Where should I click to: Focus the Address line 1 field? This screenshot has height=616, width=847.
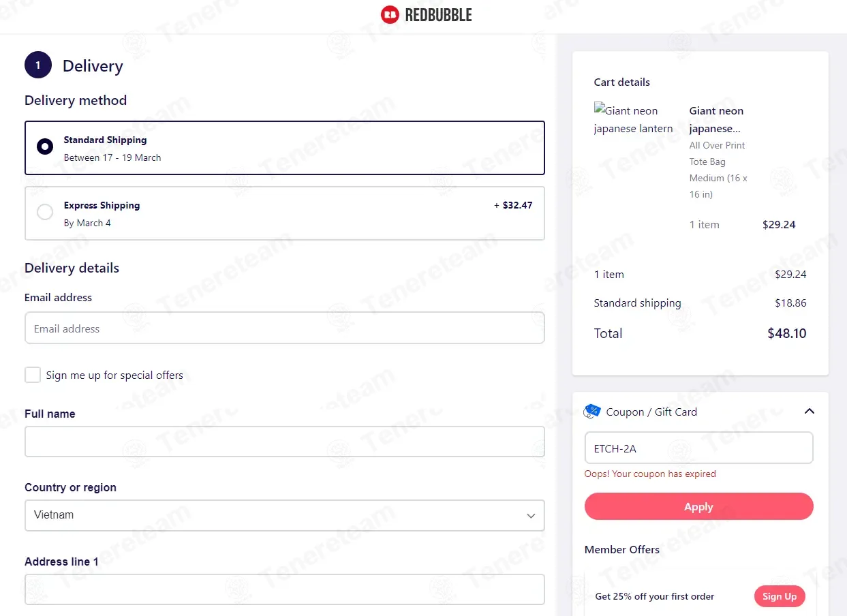[285, 589]
